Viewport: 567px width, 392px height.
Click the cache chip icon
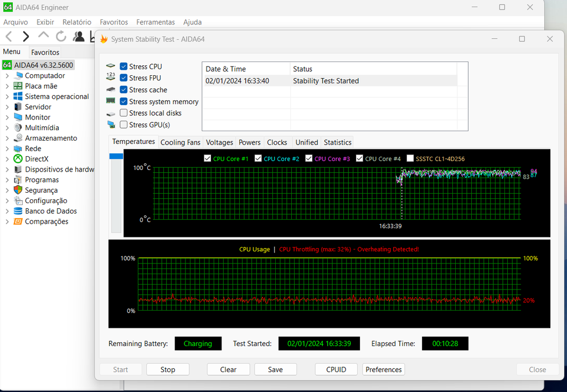pos(110,89)
